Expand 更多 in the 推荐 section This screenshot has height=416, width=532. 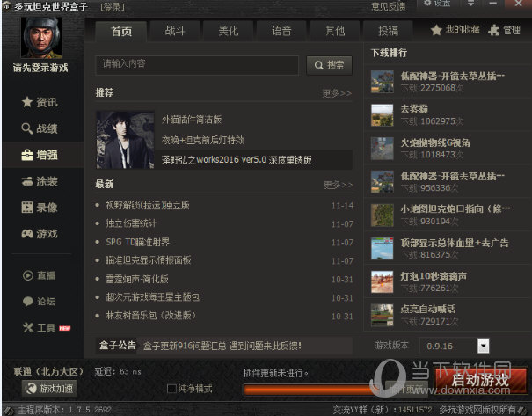coord(337,92)
